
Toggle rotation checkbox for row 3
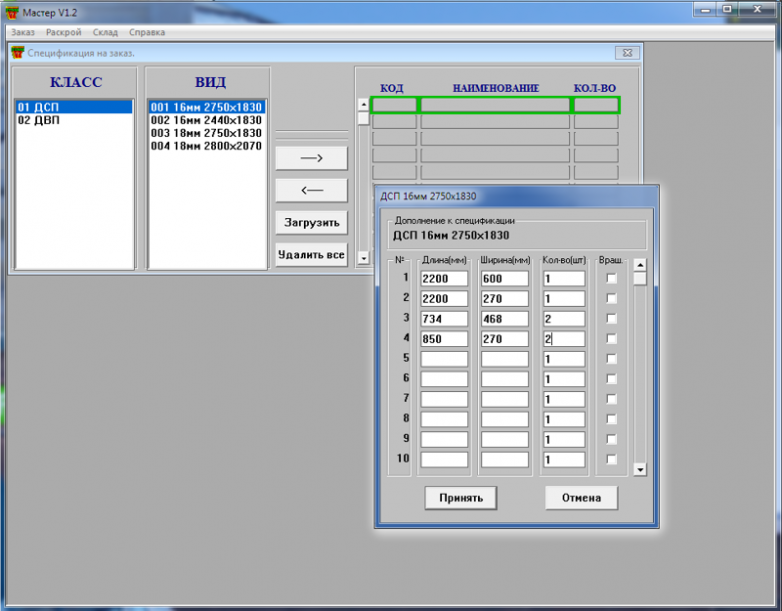click(x=612, y=318)
